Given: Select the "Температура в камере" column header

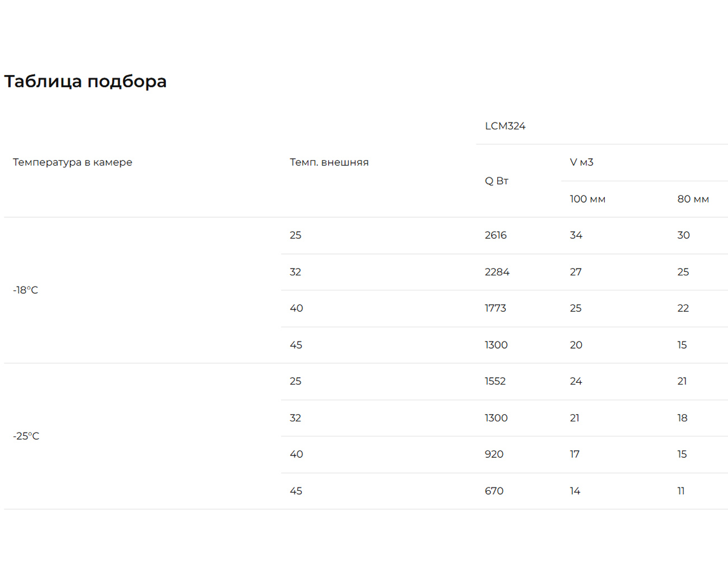Looking at the screenshot, I should [72, 162].
